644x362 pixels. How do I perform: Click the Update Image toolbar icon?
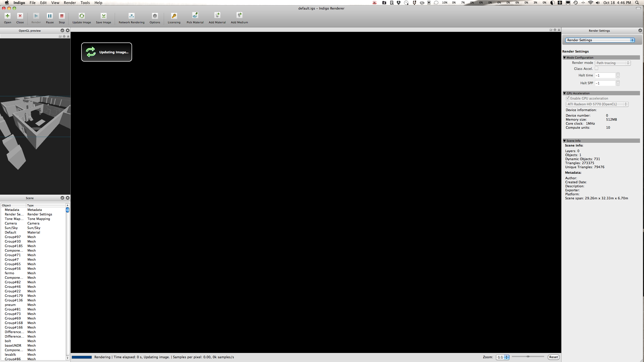82,16
